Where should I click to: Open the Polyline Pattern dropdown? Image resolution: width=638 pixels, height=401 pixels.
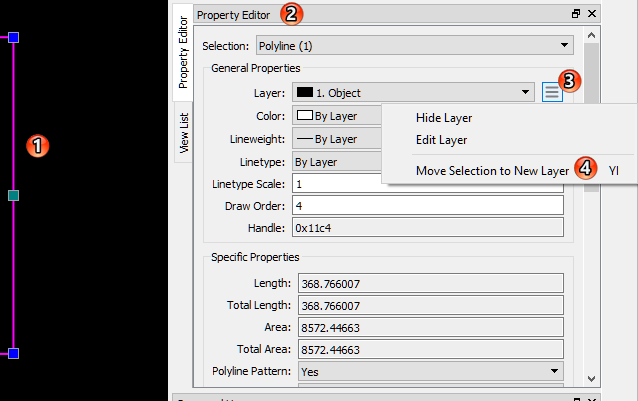pyautogui.click(x=427, y=371)
